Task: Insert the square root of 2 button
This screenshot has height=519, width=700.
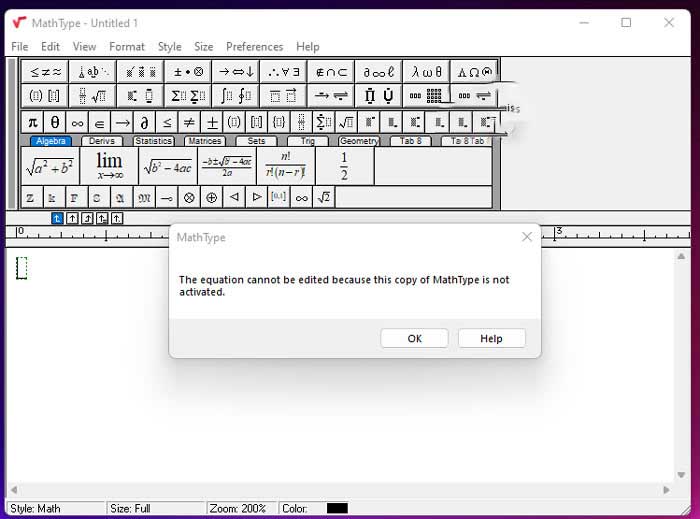Action: pos(324,197)
